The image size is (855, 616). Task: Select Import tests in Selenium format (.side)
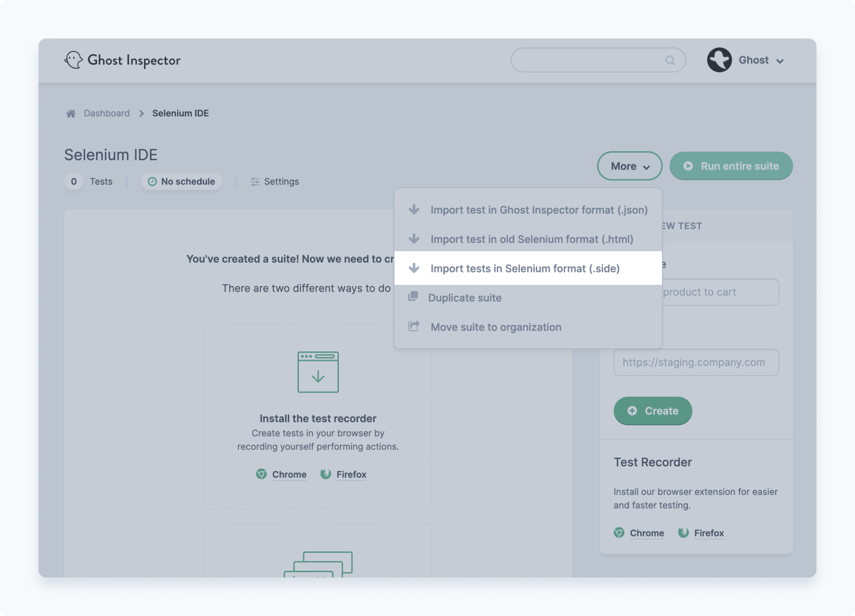[528, 268]
